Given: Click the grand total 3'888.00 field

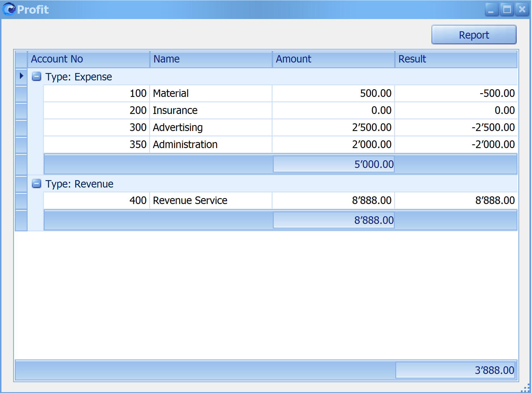Looking at the screenshot, I should (455, 370).
